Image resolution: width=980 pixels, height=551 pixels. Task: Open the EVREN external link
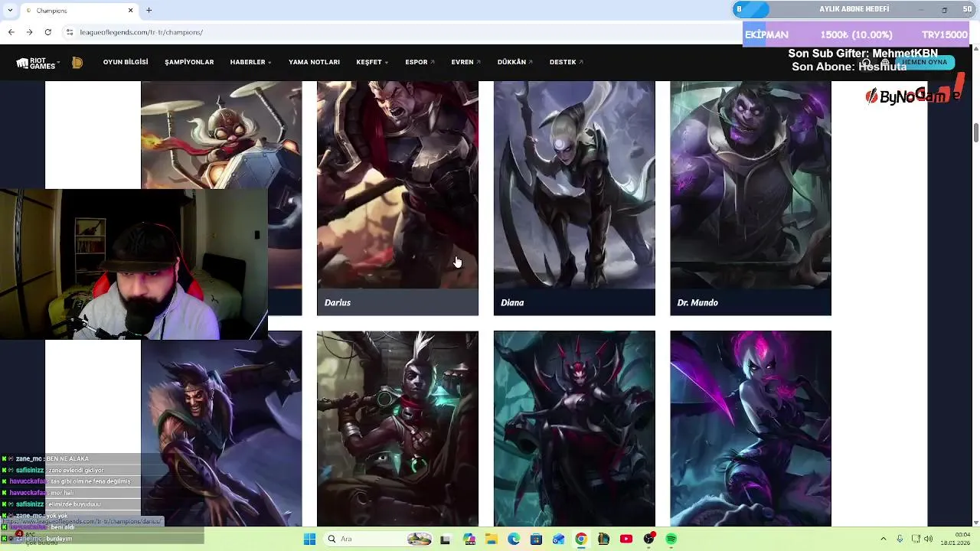click(465, 63)
